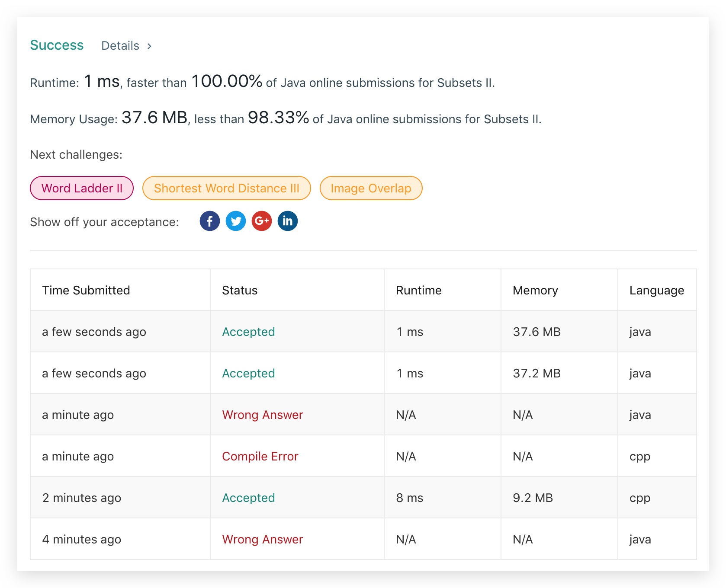View the Compile Error cpp submission
The image size is (726, 588).
click(x=260, y=456)
